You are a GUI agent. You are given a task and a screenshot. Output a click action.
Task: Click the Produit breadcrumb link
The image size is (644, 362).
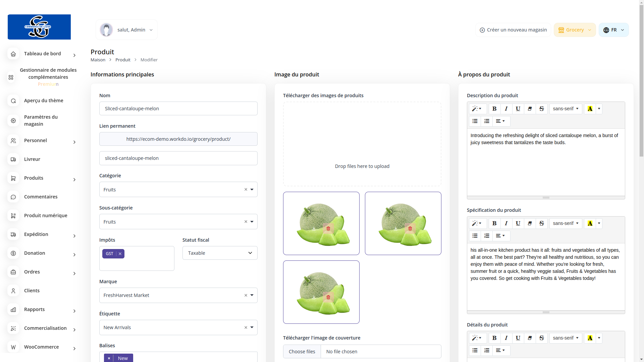(x=123, y=60)
